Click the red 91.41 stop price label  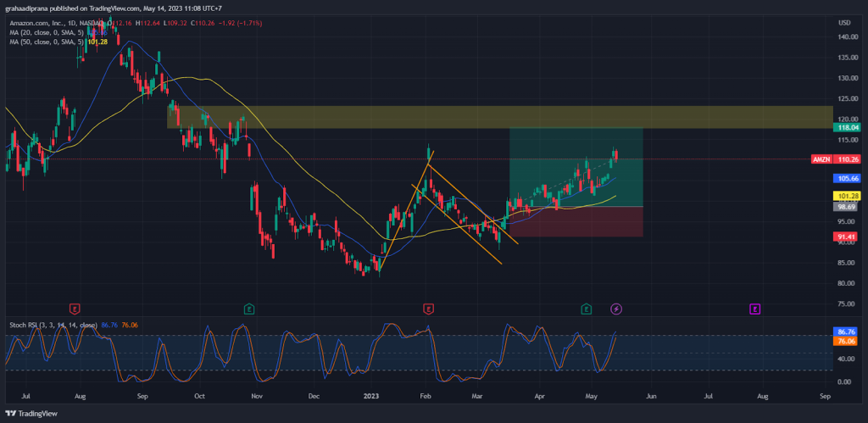point(847,237)
